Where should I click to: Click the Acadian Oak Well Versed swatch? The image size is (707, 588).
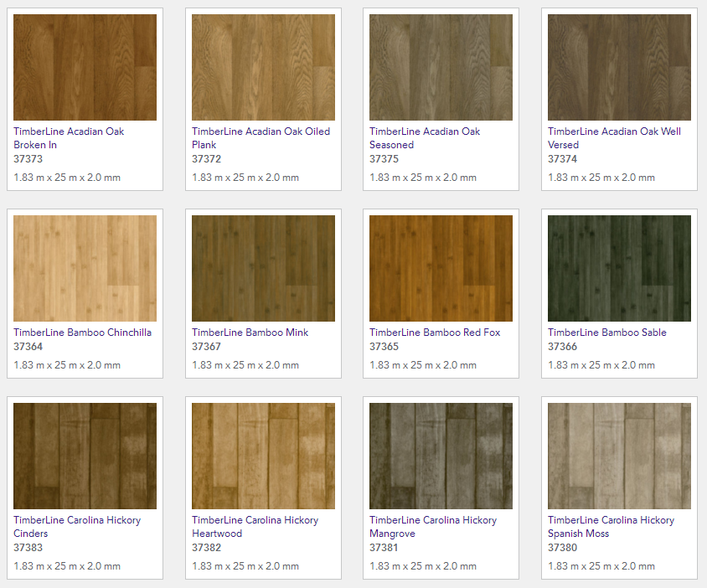click(619, 67)
